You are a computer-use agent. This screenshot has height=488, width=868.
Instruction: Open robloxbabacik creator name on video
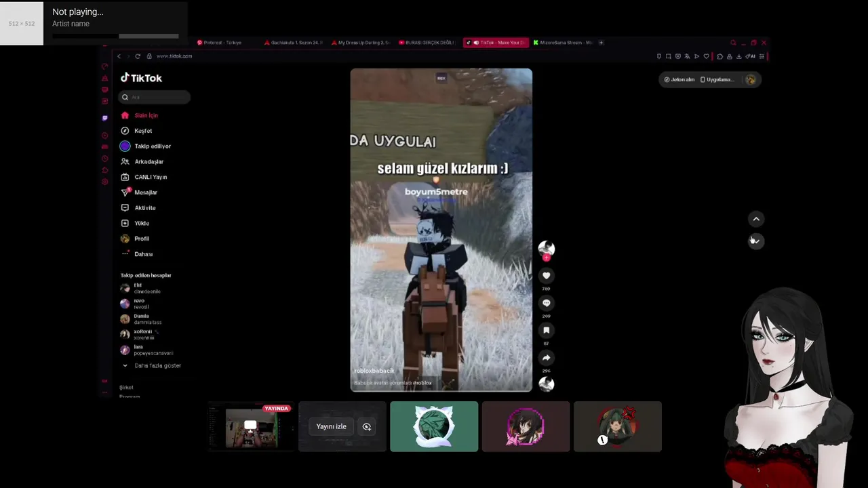tap(374, 371)
